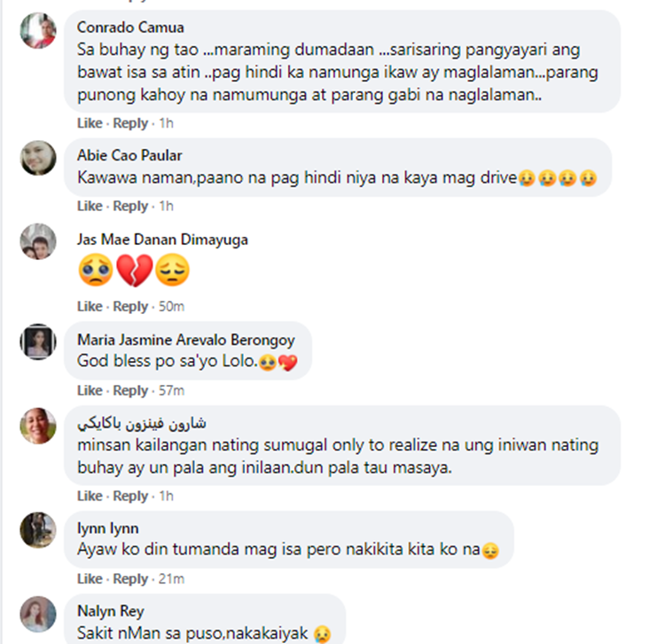Like lynn lynn's comment
This screenshot has height=644, width=665.
[x=90, y=578]
